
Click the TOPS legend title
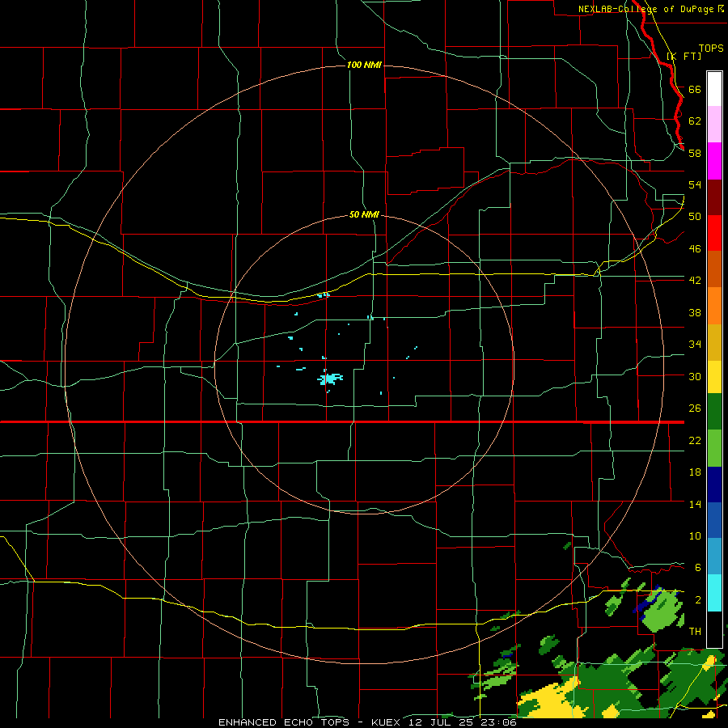point(711,49)
